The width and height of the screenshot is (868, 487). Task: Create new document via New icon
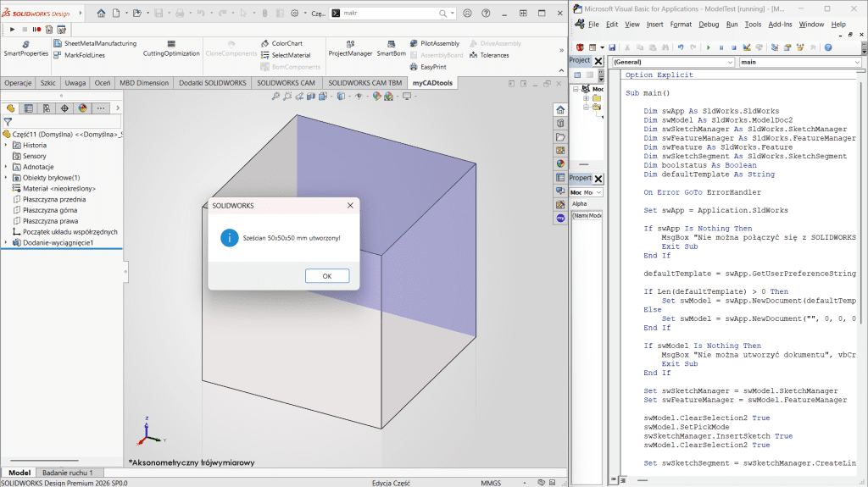(116, 14)
